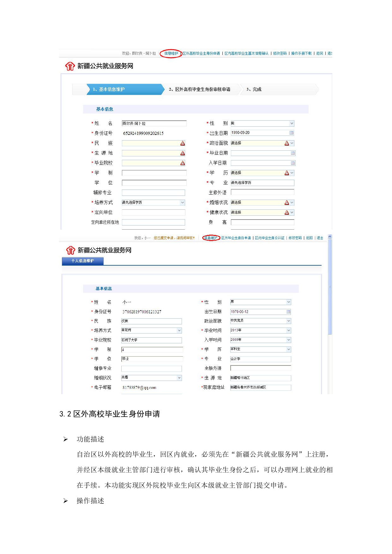
Task: Click 现家庭地址 input field
Action: pos(261,388)
